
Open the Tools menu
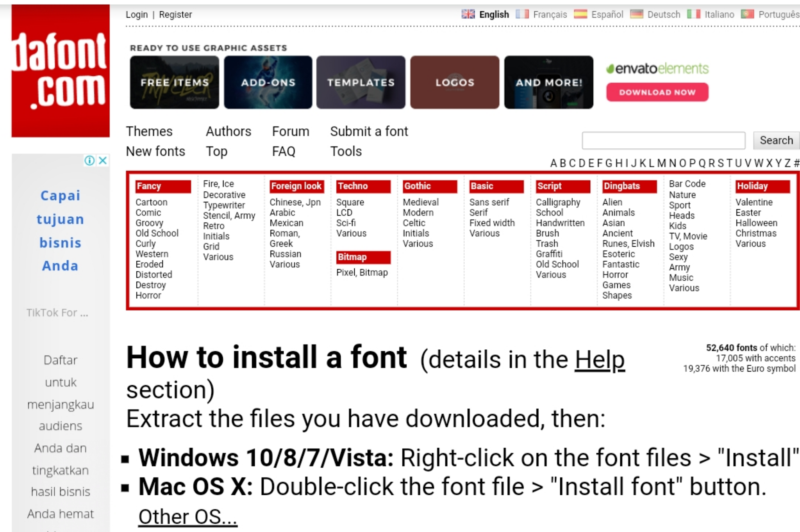click(x=345, y=151)
